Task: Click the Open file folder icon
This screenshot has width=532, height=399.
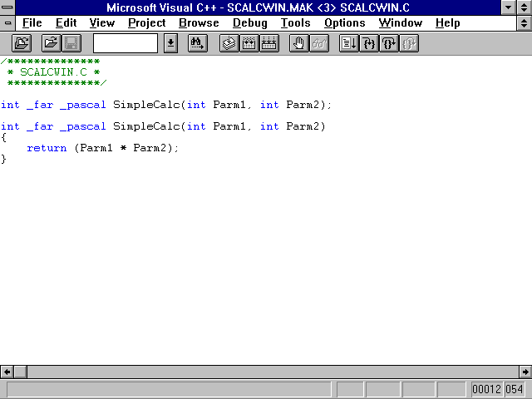Action: [51, 43]
